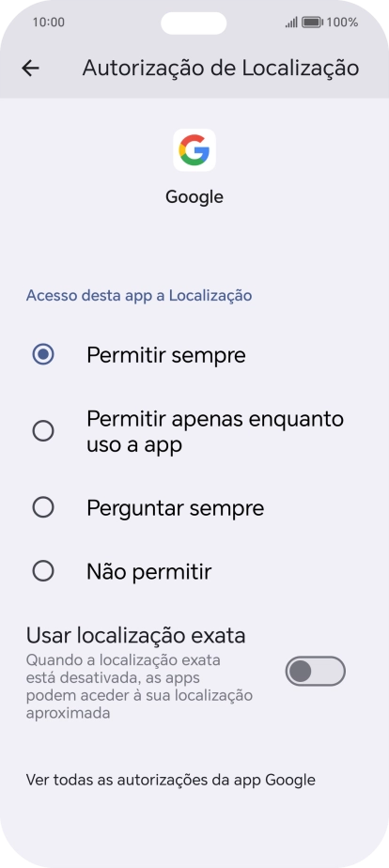Viewport: 389px width, 868px height.
Task: Select the 'Não permitir' radio circle
Action: click(43, 571)
